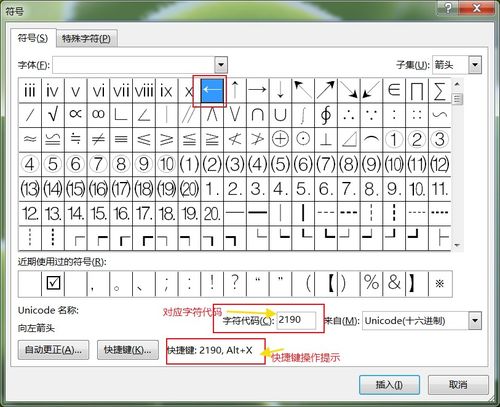
Task: Select the therefore ∴ symbol
Action: click(x=348, y=115)
